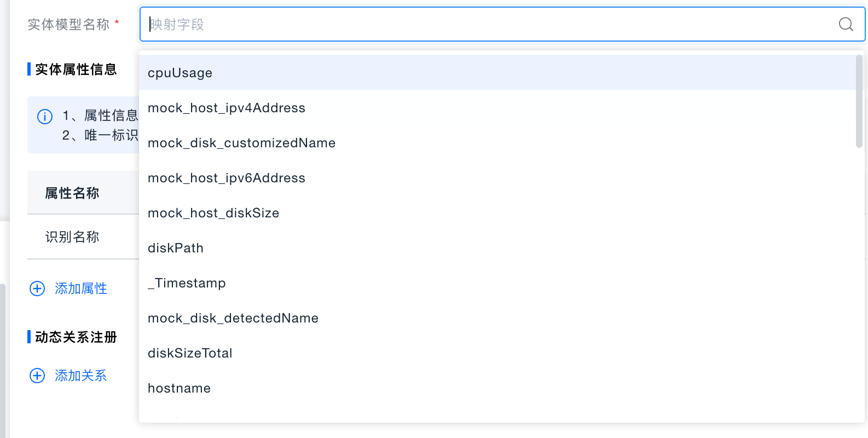Select the hostname option

179,388
